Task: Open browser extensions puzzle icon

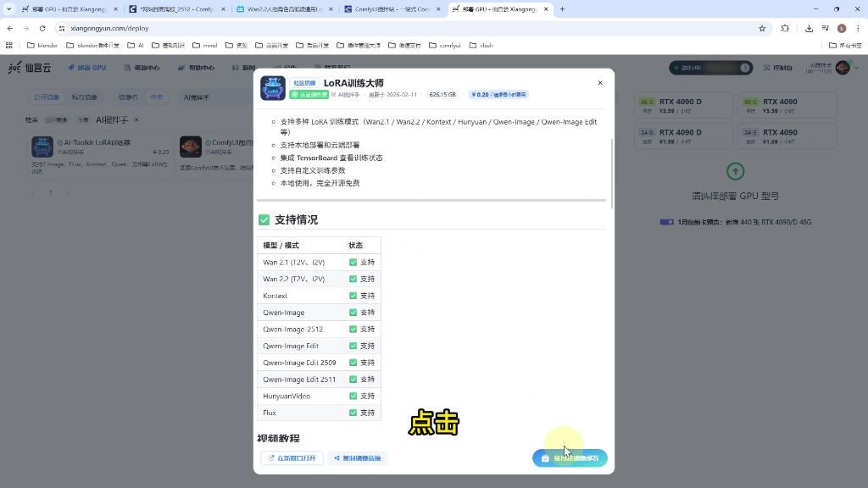Action: (785, 28)
